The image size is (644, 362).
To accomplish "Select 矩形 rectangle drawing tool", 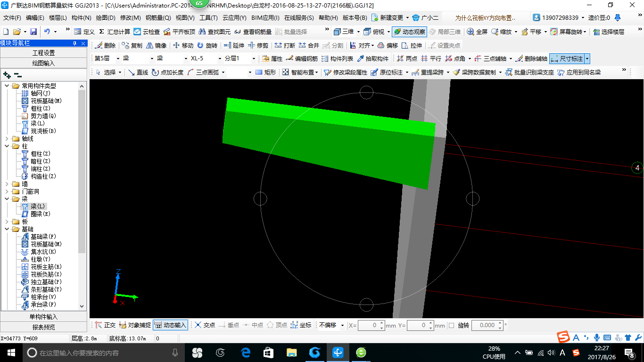I will pos(265,72).
